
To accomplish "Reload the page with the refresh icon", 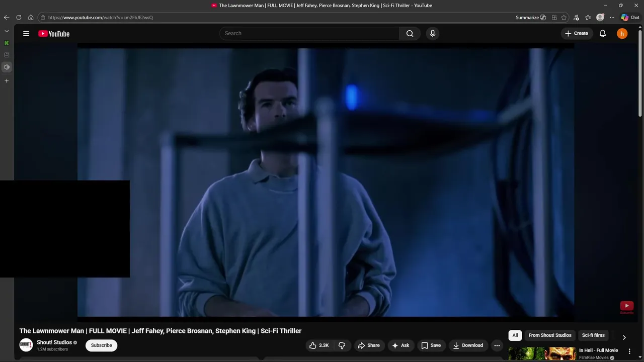I will tap(19, 17).
